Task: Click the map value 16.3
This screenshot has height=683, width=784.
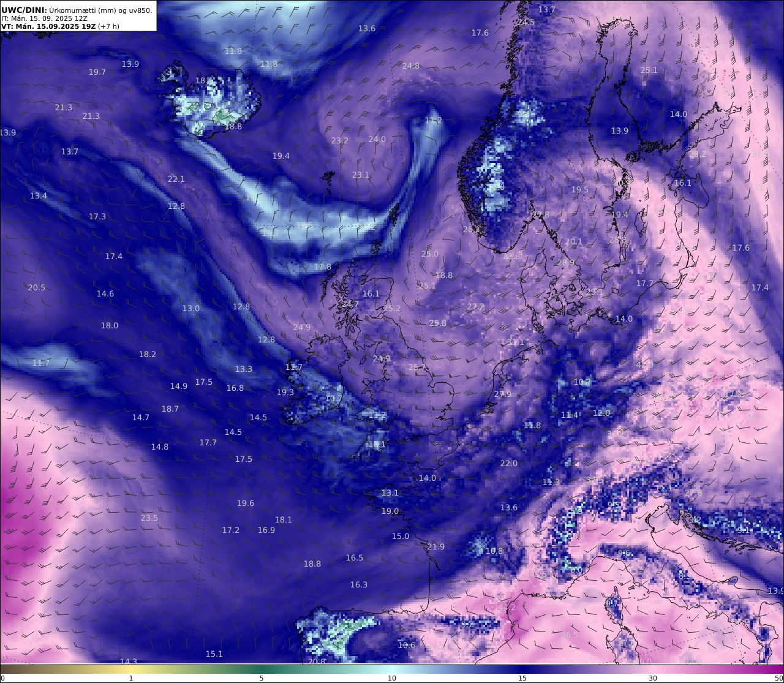Action: 359,585
